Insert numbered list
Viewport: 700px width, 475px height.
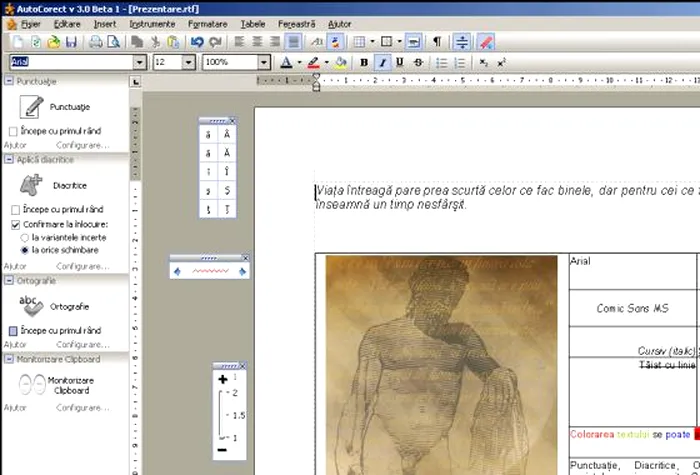(x=459, y=62)
